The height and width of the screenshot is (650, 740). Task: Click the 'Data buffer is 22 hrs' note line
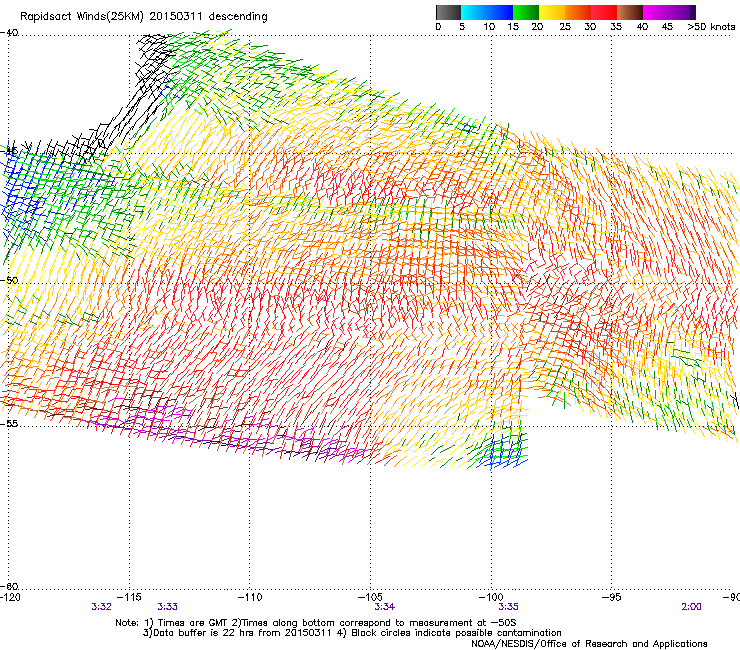[x=352, y=633]
